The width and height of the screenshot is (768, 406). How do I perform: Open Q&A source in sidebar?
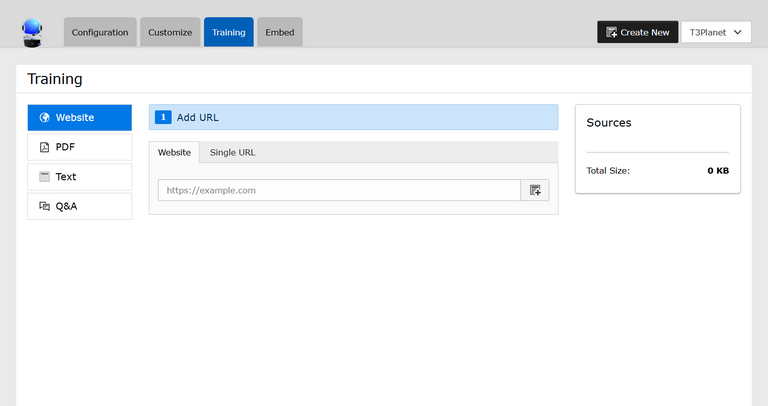79,206
